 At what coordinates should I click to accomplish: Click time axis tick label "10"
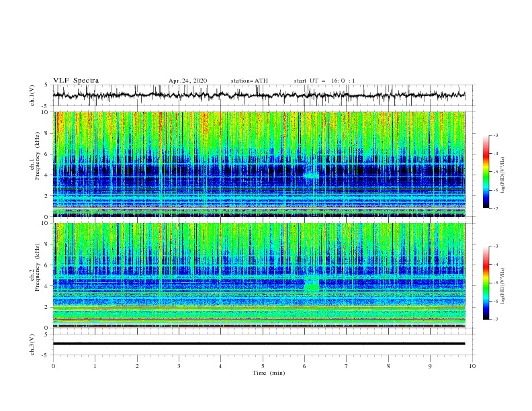pos(472,366)
